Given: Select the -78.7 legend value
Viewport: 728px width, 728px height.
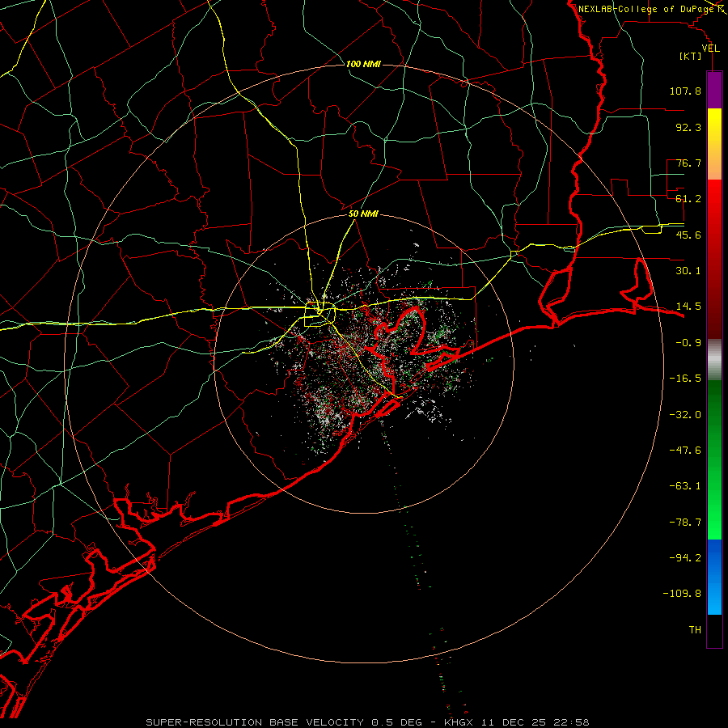Looking at the screenshot, I should [685, 523].
